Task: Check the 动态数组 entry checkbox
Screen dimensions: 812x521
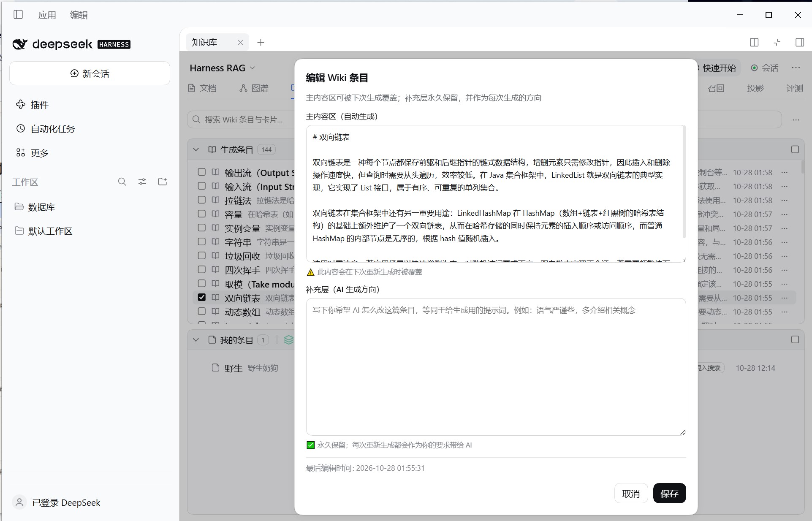Action: point(202,311)
